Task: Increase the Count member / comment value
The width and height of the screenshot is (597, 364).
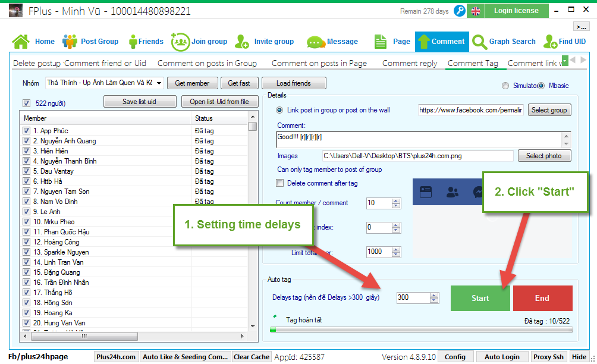Action: [x=396, y=200]
